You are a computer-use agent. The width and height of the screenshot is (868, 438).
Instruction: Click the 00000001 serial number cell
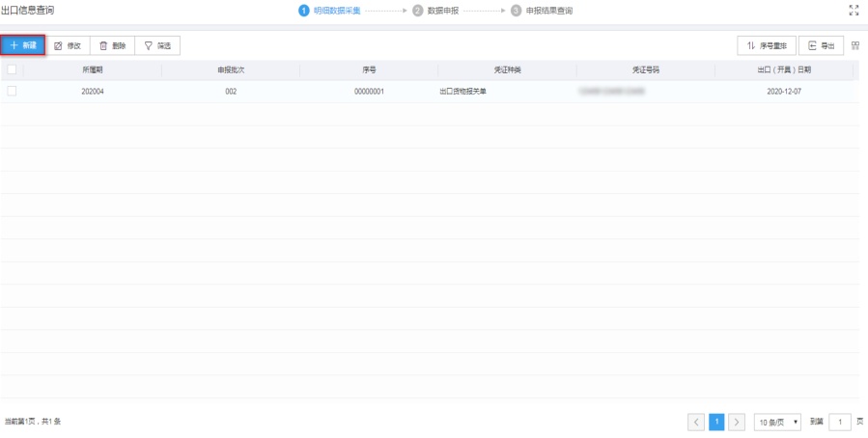pyautogui.click(x=369, y=92)
